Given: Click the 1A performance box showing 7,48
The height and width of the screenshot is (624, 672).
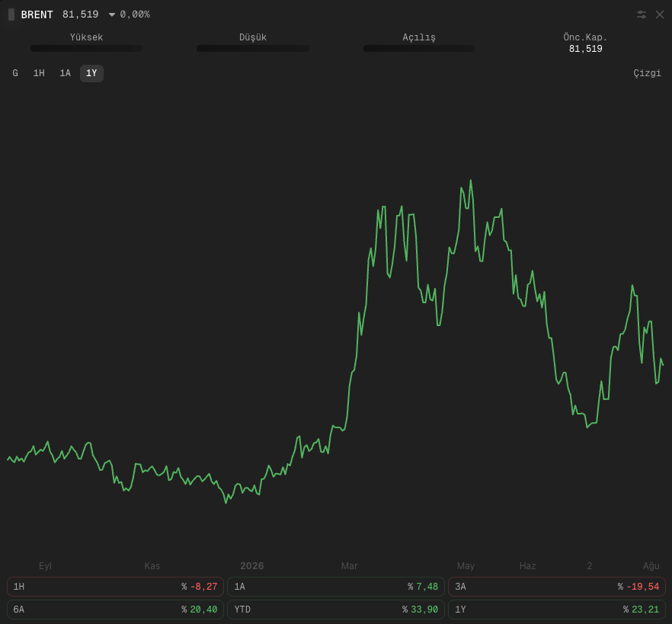Looking at the screenshot, I should [x=336, y=587].
